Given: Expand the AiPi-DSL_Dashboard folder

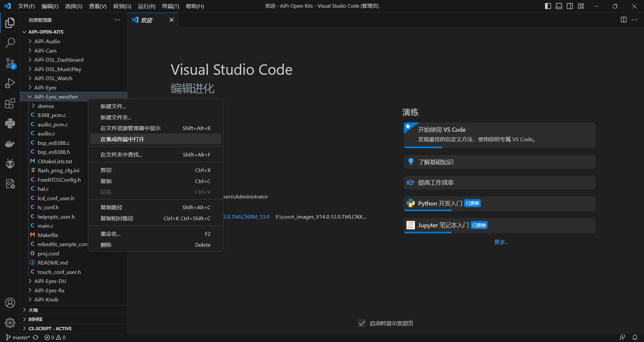Looking at the screenshot, I should (73, 60).
